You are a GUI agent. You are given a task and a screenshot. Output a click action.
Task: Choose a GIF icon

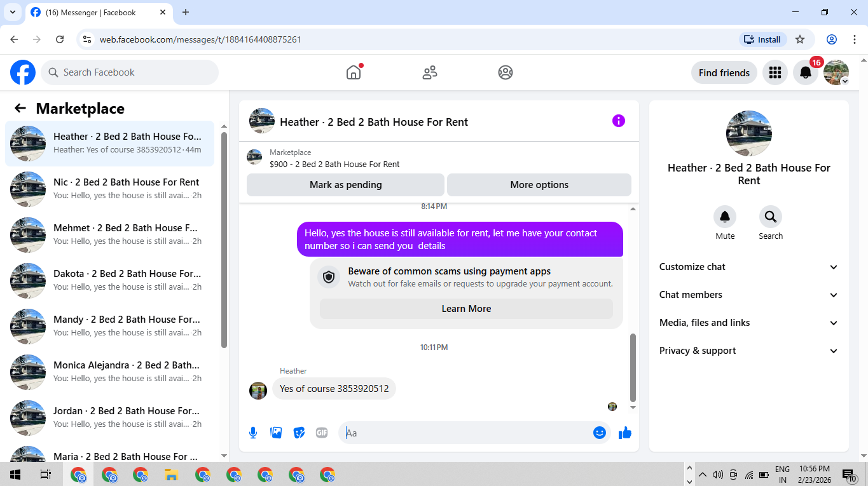click(x=322, y=433)
